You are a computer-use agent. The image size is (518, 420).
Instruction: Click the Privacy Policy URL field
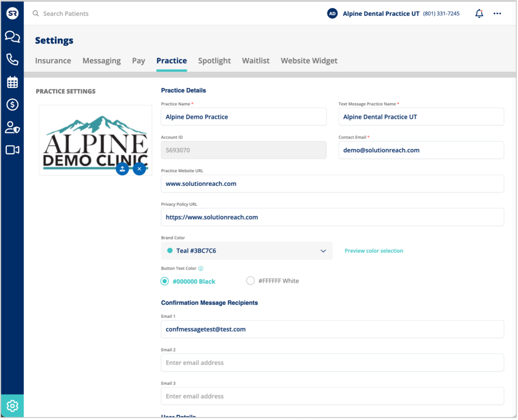pyautogui.click(x=332, y=217)
